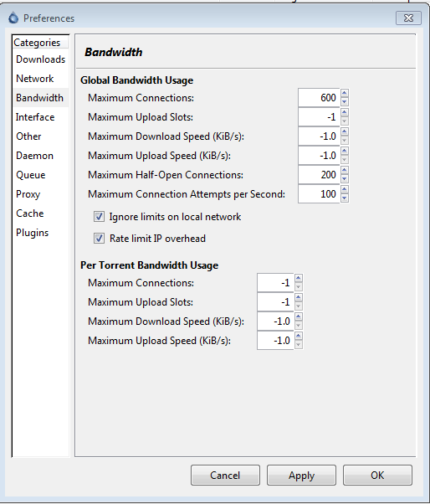Close the Preferences window

(x=408, y=18)
